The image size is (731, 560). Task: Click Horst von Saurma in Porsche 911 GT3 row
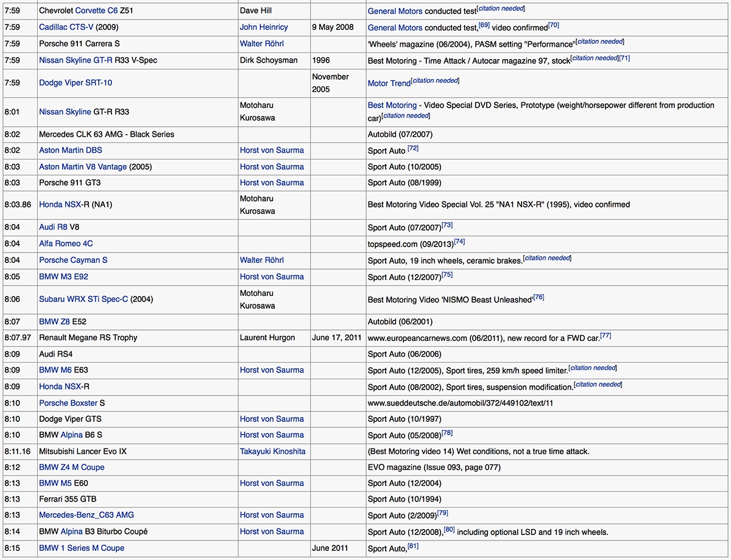point(272,182)
